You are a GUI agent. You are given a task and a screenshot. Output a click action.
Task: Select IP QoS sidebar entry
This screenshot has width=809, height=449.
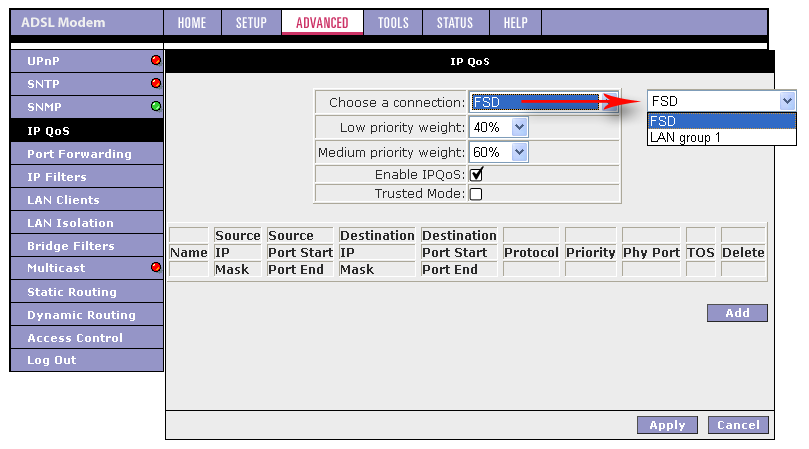(87, 131)
